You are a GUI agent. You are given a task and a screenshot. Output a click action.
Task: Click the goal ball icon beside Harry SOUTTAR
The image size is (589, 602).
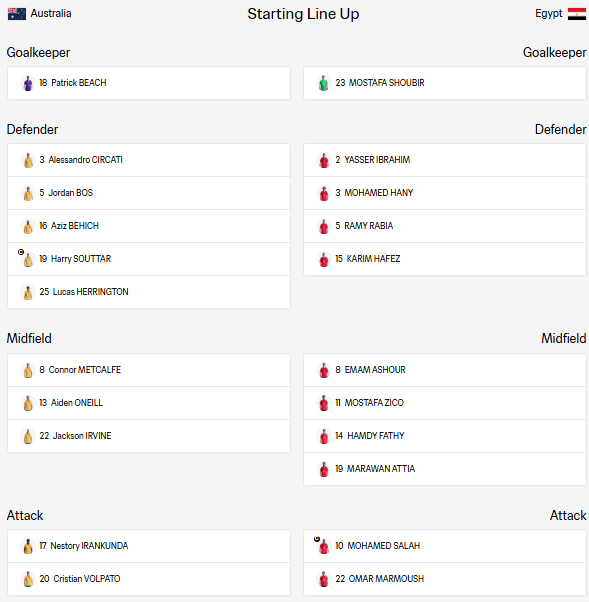click(21, 252)
